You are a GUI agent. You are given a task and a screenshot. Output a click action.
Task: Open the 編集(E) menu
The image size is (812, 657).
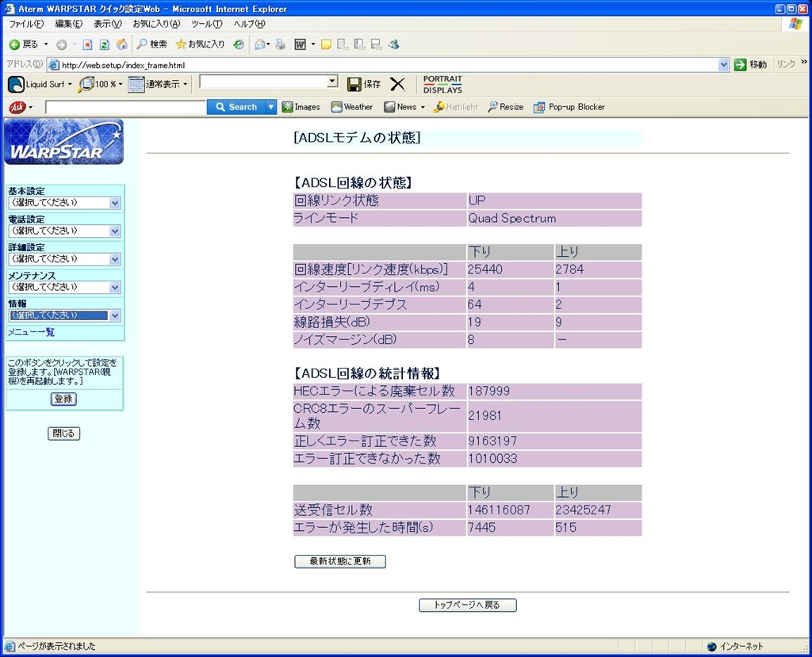tap(68, 24)
